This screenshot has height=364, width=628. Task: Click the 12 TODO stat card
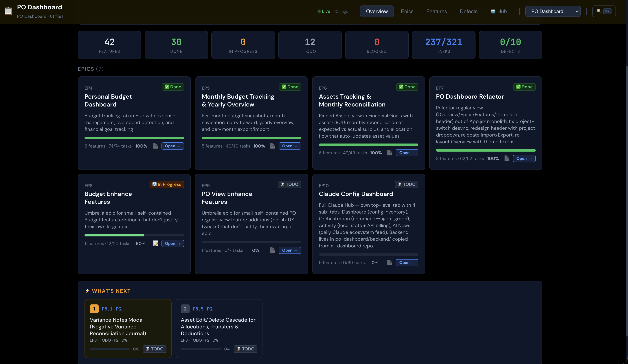tap(310, 45)
